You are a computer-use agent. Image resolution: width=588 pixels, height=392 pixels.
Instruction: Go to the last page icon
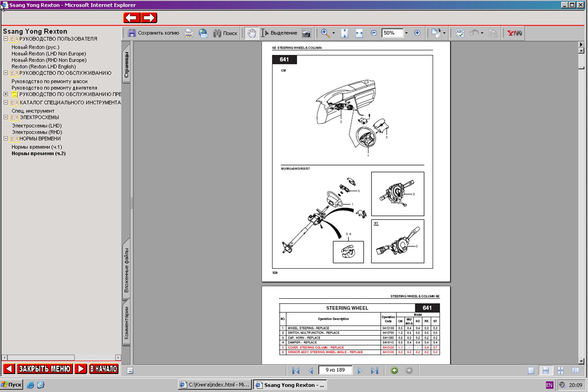point(374,370)
